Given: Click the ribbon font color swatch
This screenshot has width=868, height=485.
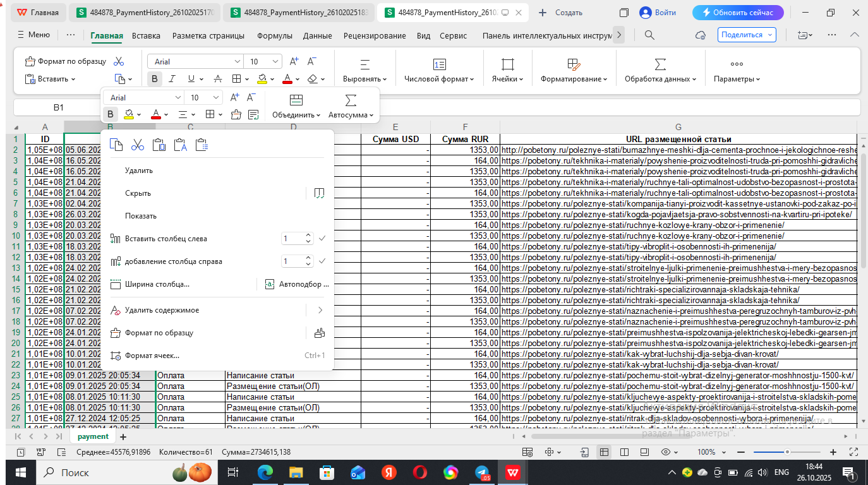Looking at the screenshot, I should click(x=287, y=79).
